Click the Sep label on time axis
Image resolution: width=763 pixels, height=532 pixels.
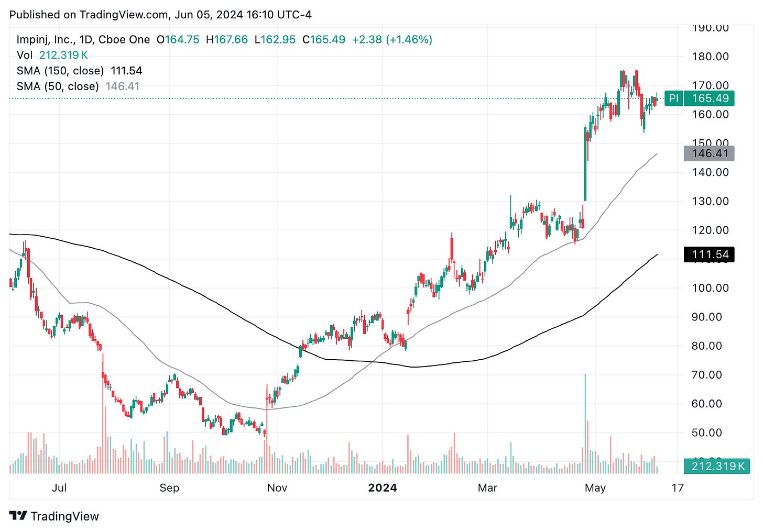click(169, 488)
